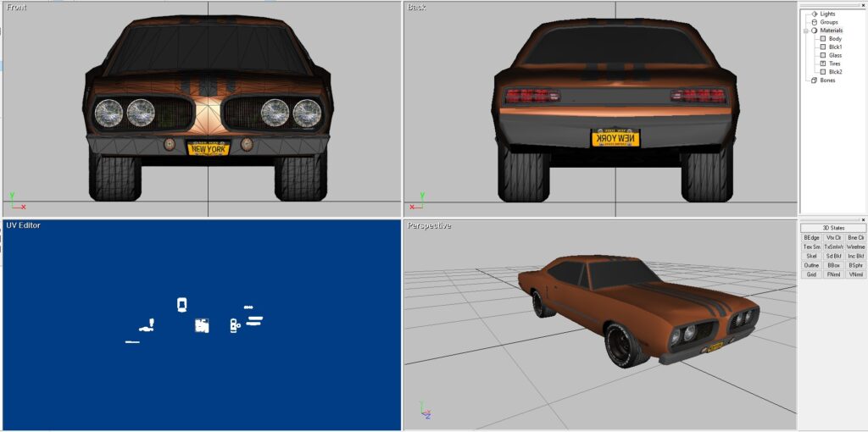The image size is (868, 432).
Task: Close the scene tree panel
Action: [x=863, y=5]
